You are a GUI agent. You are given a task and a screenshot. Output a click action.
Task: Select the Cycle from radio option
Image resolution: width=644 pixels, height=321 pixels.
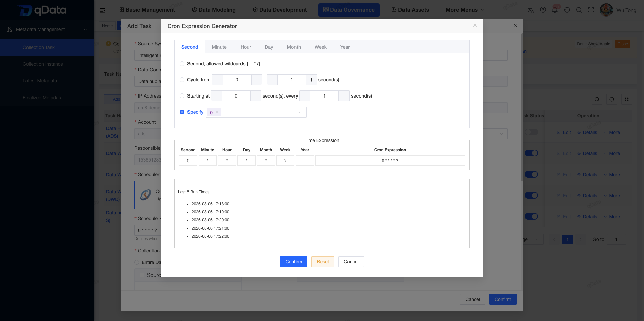[182, 80]
